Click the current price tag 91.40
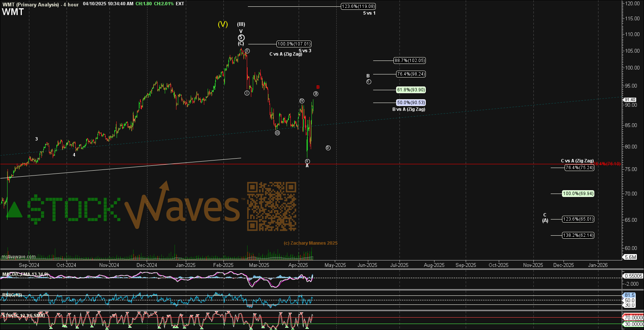 click(x=630, y=100)
